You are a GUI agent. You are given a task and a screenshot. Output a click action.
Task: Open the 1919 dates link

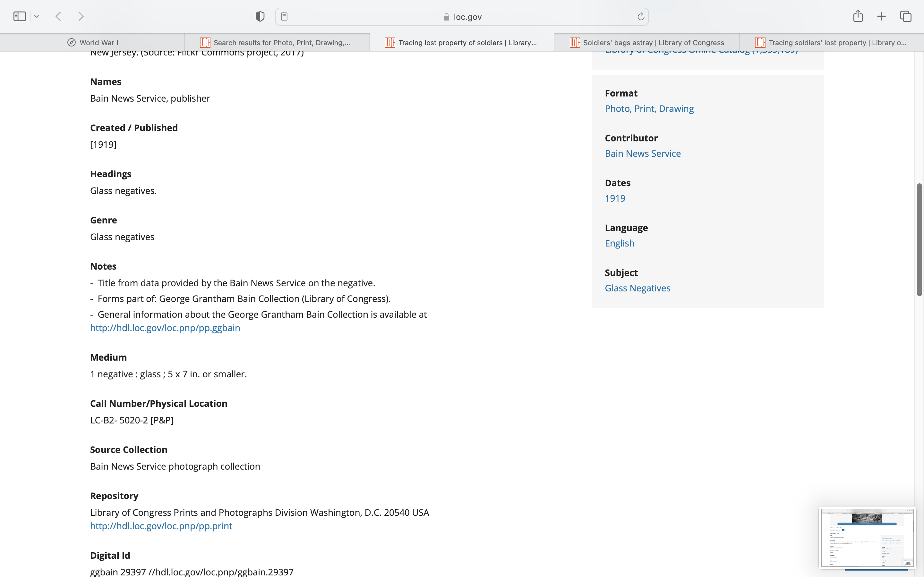tap(615, 198)
